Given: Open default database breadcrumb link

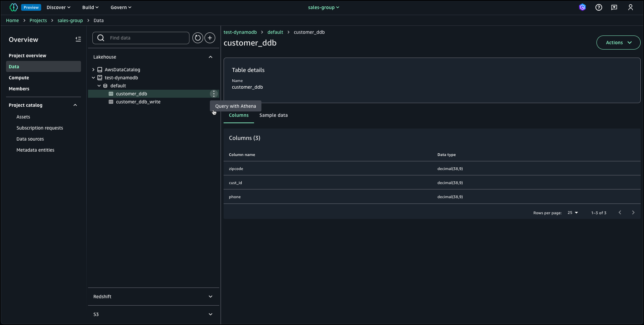Looking at the screenshot, I should coord(275,32).
